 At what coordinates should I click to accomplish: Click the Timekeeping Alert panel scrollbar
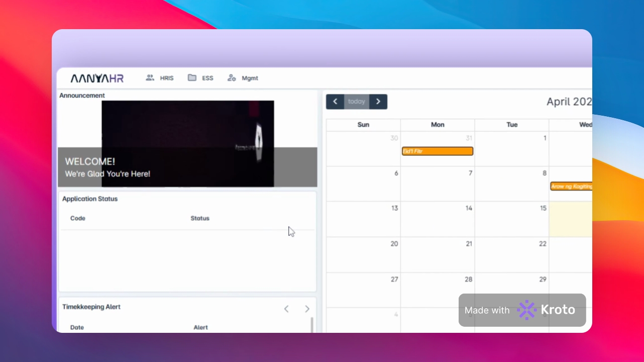pyautogui.click(x=312, y=325)
